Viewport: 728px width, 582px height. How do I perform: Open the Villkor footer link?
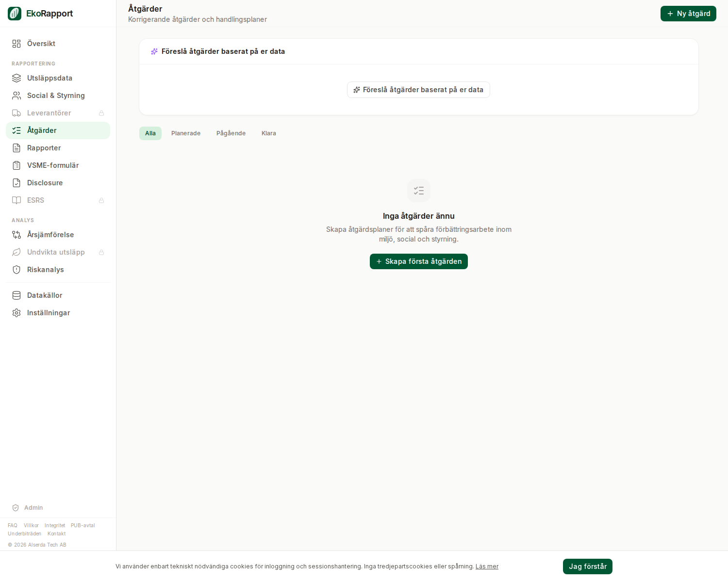pyautogui.click(x=31, y=526)
